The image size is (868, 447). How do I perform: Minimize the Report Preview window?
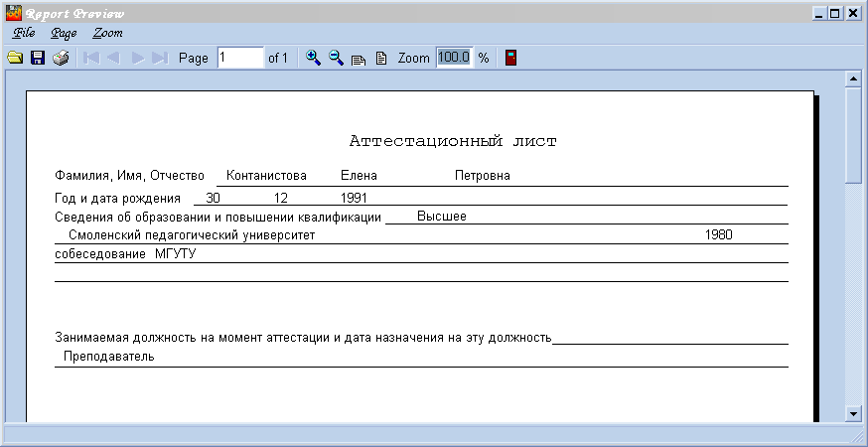pyautogui.click(x=818, y=13)
